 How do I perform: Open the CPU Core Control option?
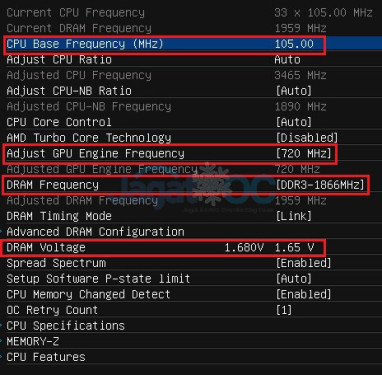(191, 122)
